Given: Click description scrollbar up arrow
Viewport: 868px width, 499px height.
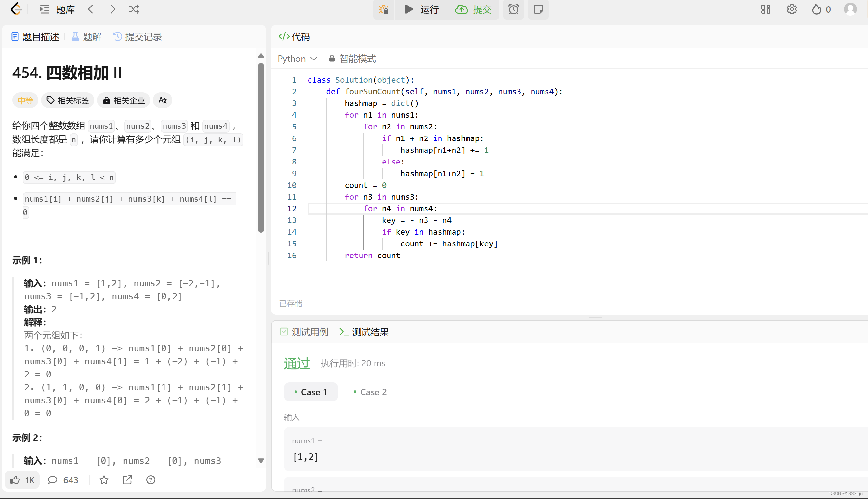Looking at the screenshot, I should coord(261,56).
